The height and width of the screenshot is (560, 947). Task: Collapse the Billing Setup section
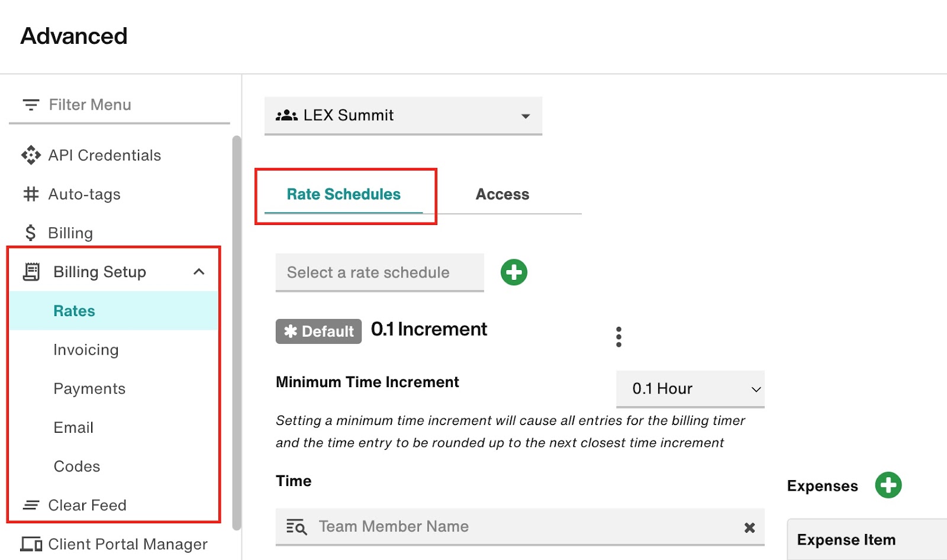pos(199,272)
